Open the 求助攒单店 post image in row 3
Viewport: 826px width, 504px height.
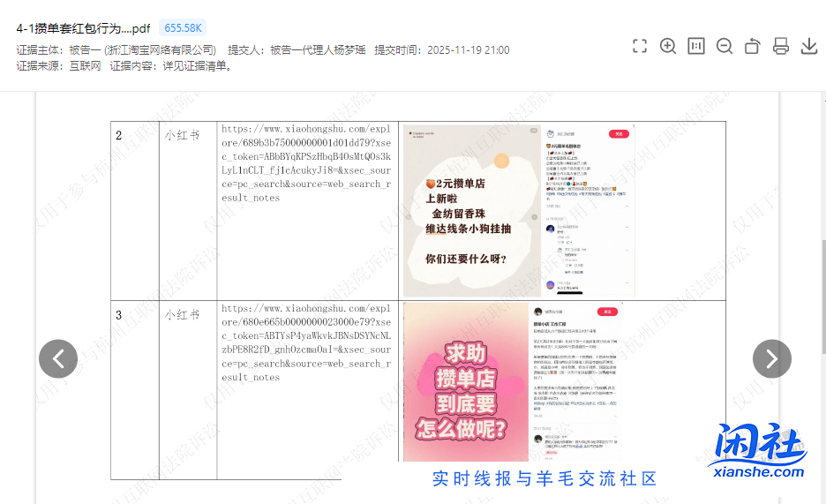[x=466, y=382]
